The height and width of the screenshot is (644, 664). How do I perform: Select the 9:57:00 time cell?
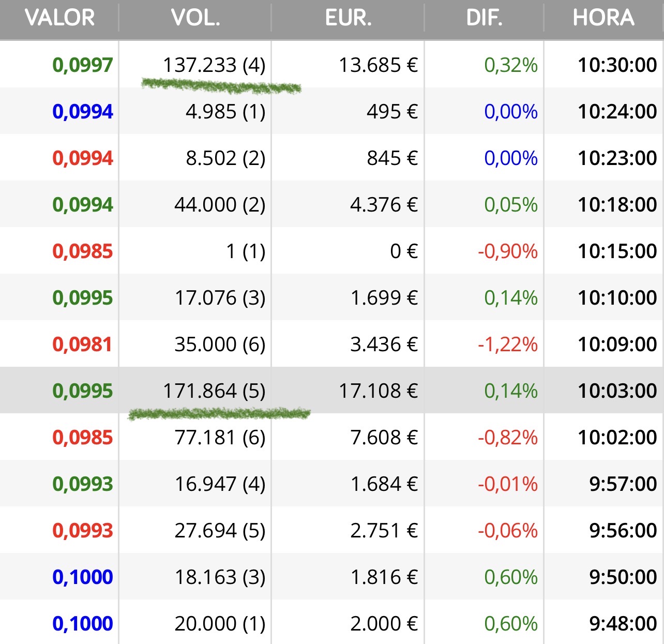tap(623, 484)
